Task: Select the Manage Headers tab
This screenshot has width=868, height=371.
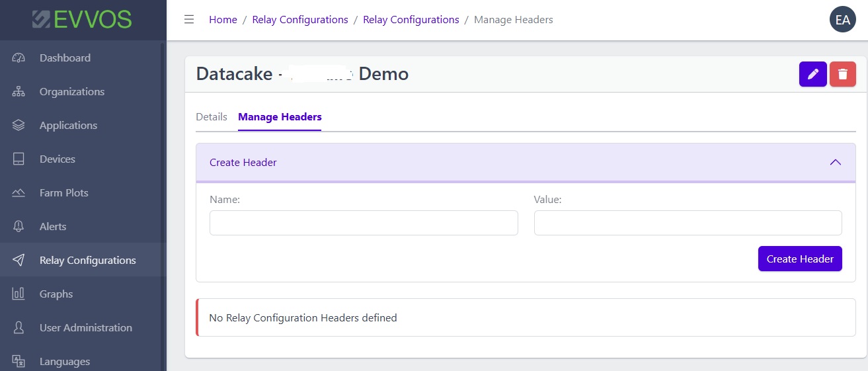Action: point(280,117)
